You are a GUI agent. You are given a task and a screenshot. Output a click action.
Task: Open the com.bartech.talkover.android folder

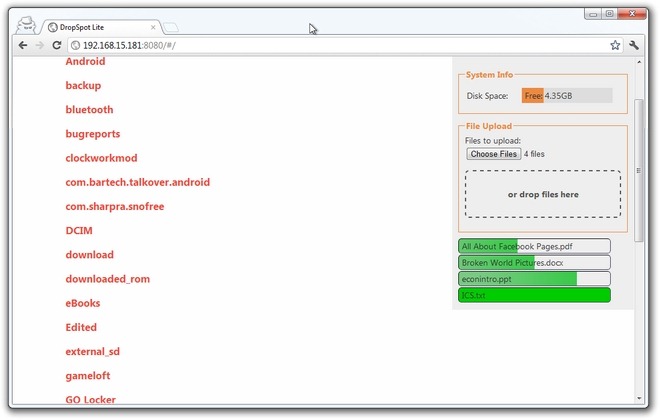138,182
